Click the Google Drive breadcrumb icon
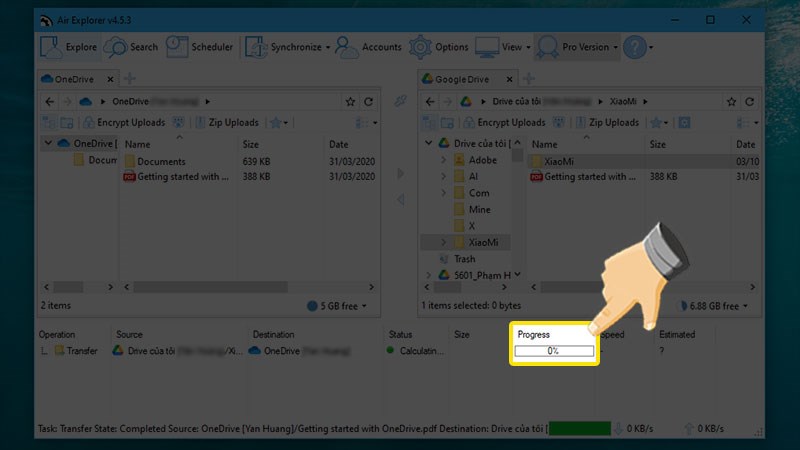Screen dimensions: 800x450 click(x=466, y=102)
